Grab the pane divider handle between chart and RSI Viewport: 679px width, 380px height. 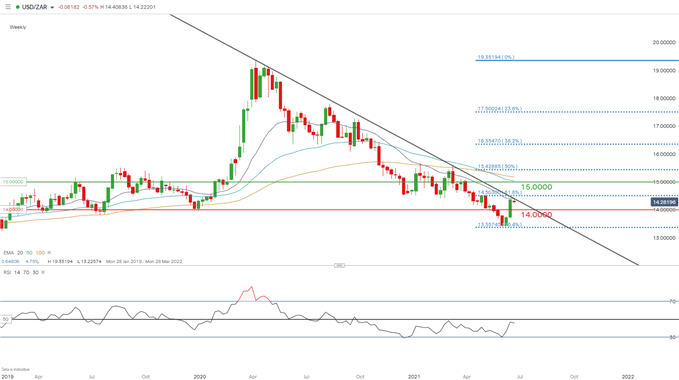[340, 265]
